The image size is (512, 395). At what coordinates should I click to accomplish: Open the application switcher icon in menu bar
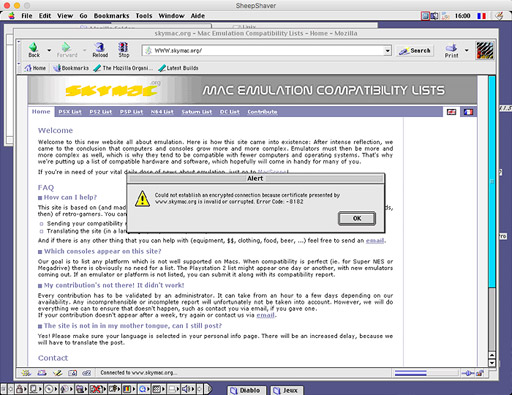click(x=499, y=16)
